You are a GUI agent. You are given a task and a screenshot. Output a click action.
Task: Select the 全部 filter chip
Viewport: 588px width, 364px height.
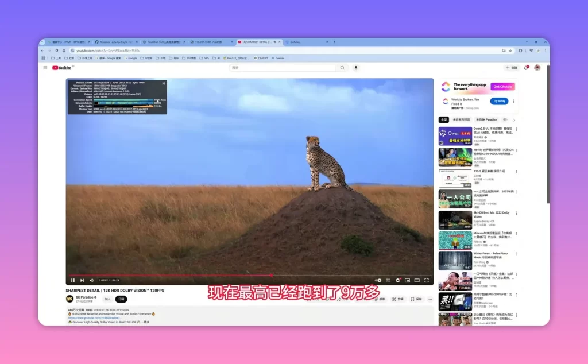[444, 119]
